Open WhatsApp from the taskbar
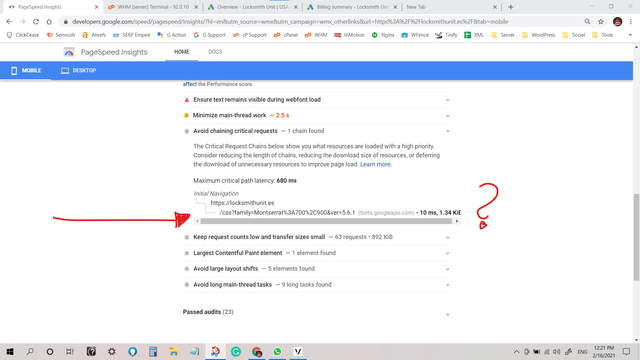The height and width of the screenshot is (360, 640). click(277, 351)
